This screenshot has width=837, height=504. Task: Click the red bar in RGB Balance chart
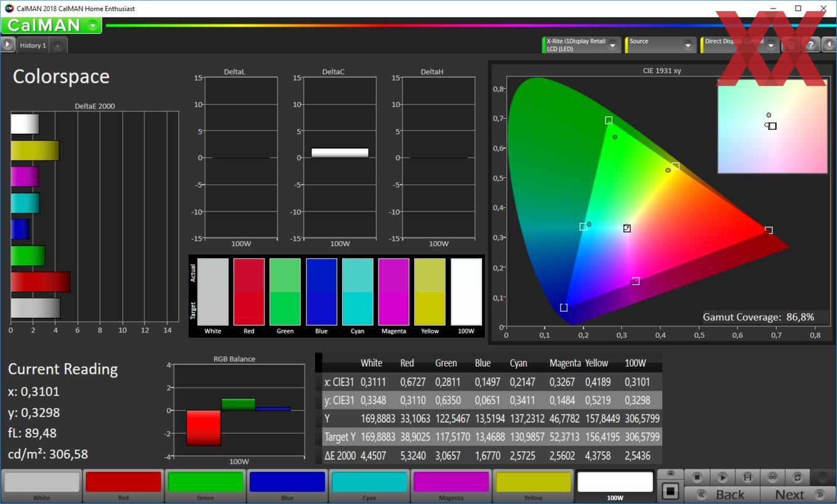tap(204, 428)
